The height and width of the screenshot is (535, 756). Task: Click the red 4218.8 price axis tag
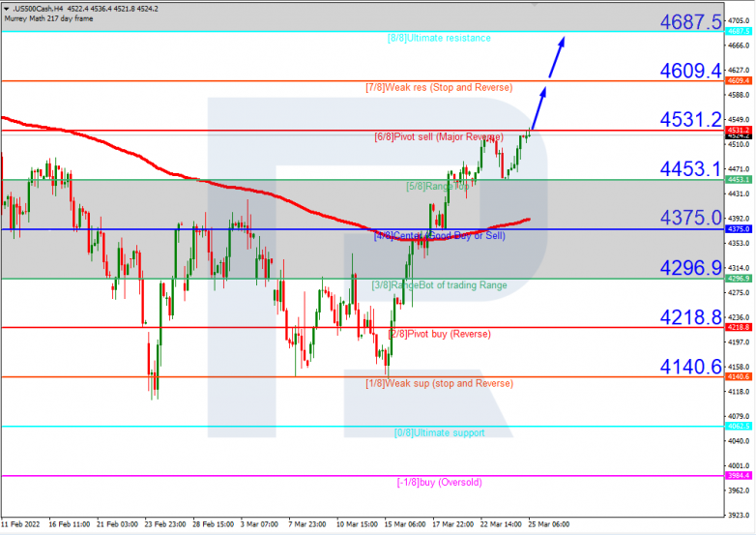739,327
